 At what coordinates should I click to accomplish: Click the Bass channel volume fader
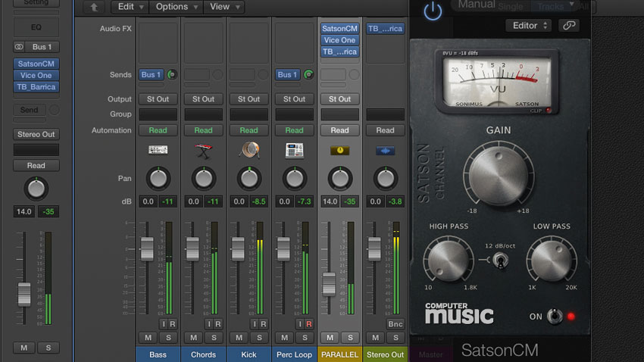pyautogui.click(x=147, y=248)
